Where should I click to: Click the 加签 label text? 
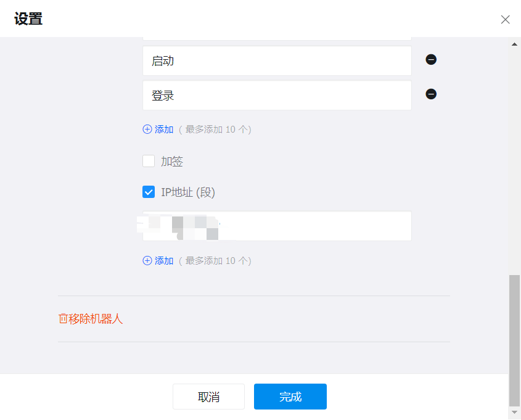tap(172, 162)
